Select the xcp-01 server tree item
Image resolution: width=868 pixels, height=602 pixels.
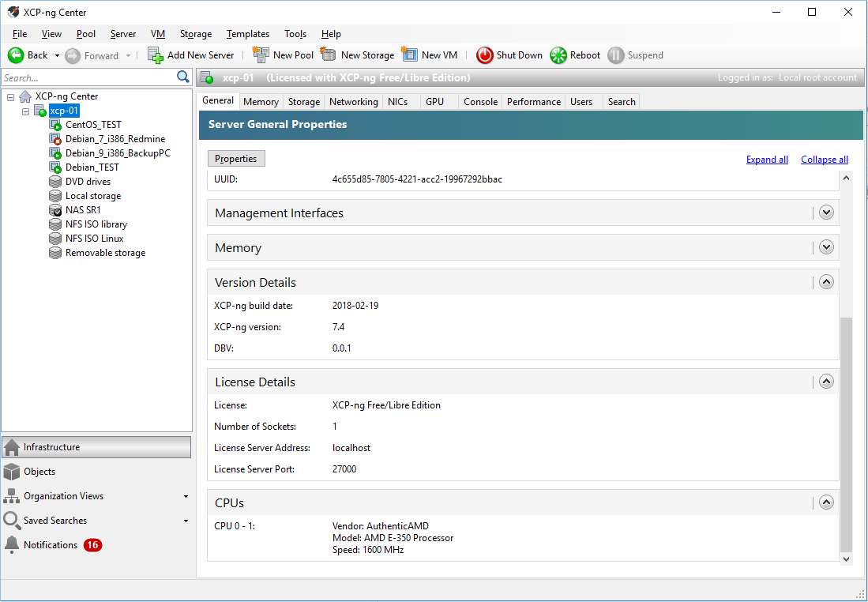pyautogui.click(x=64, y=111)
